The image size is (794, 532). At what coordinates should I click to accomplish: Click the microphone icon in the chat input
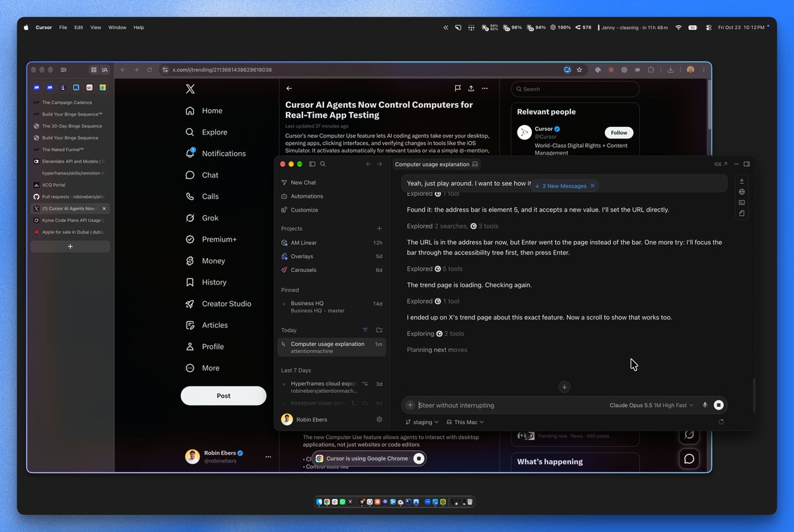click(705, 405)
